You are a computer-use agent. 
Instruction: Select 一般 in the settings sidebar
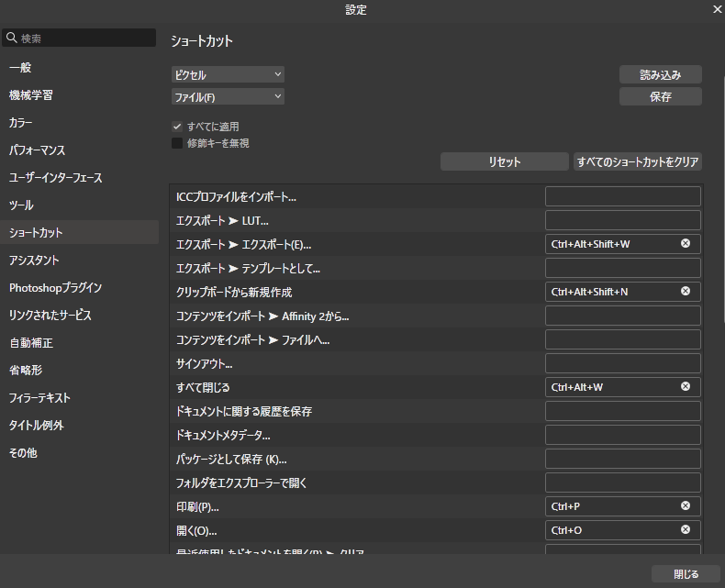[x=21, y=68]
